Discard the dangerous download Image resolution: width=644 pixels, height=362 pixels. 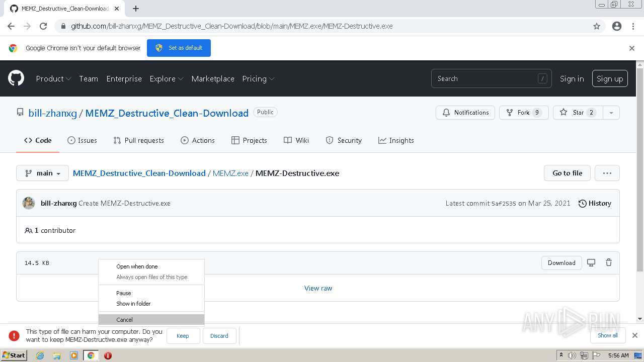click(x=219, y=336)
